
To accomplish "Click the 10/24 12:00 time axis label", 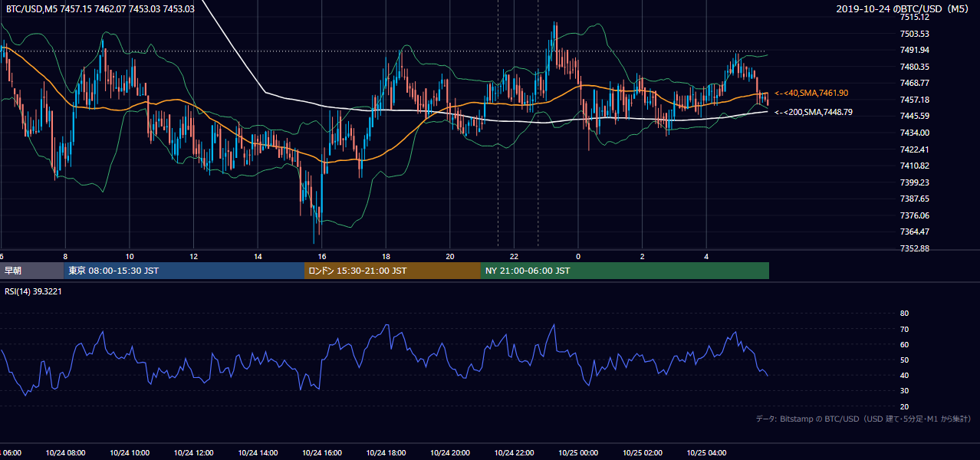I will click(x=194, y=453).
